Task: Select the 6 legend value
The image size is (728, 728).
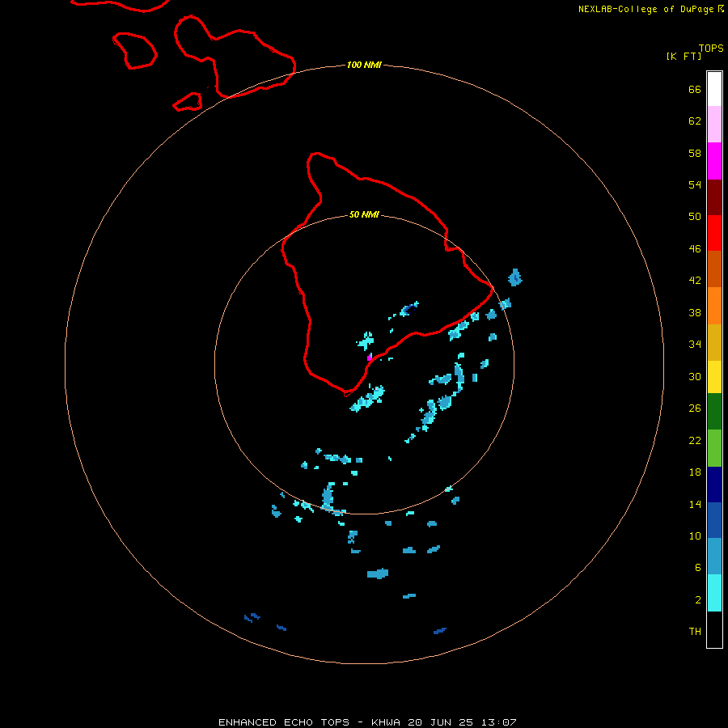Action: pos(698,568)
